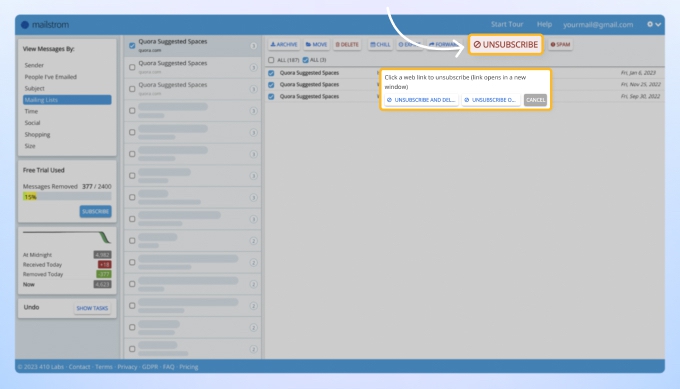
Task: Click the highlighted Unsubscribe button
Action: pos(506,45)
